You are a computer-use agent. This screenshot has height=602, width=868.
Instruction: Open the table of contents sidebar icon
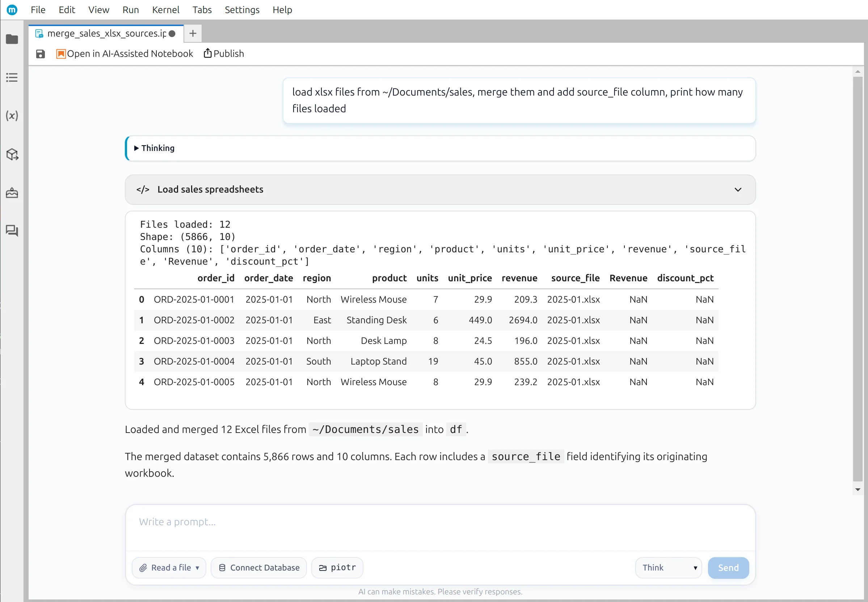point(12,77)
